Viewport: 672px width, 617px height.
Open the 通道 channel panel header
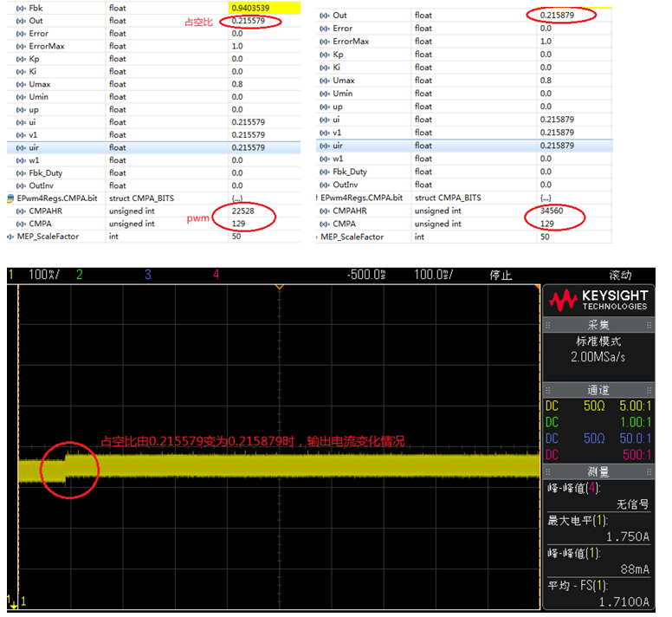598,390
